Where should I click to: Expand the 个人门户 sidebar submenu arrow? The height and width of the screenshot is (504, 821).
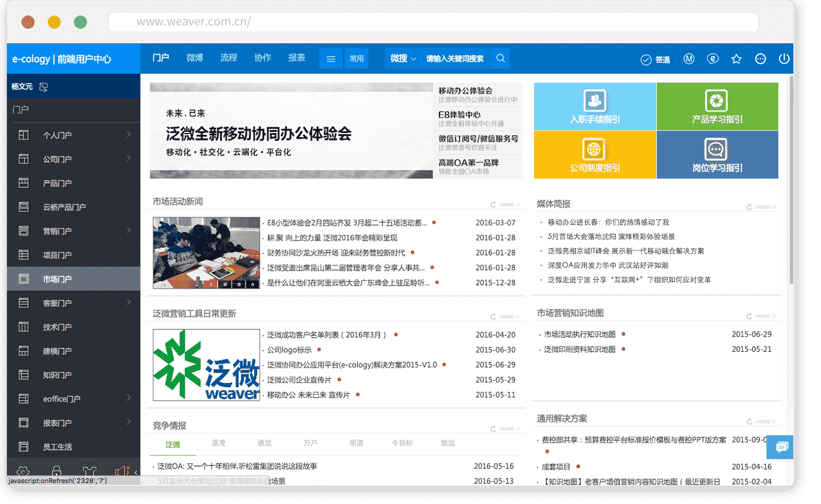(x=129, y=134)
